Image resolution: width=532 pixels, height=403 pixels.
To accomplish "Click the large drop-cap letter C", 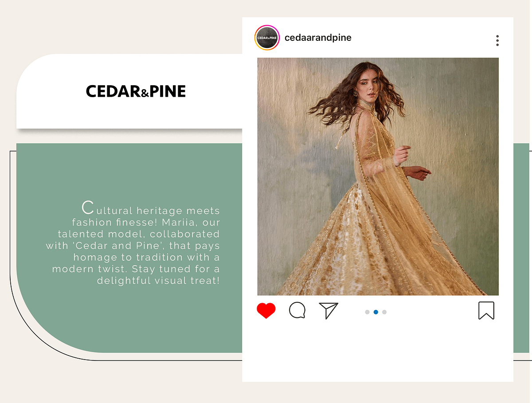I will click(x=88, y=207).
